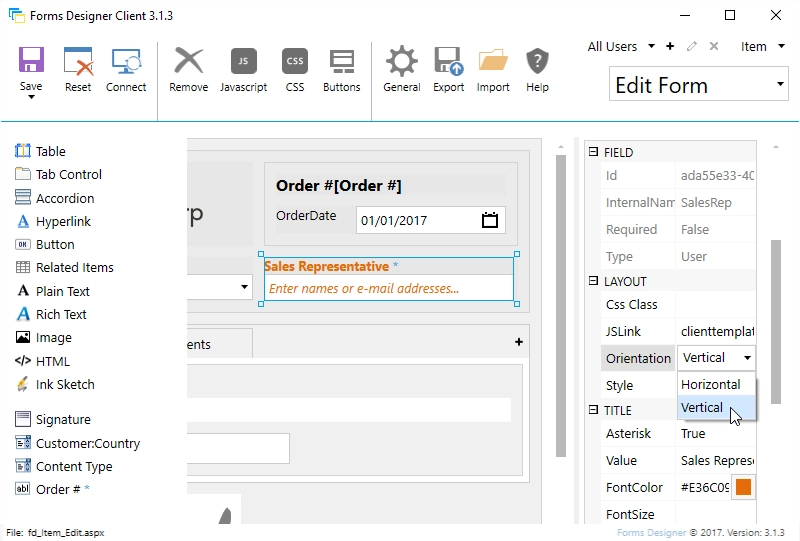Collapse the FIELD property section
This screenshot has height=541, width=800.
(x=593, y=153)
